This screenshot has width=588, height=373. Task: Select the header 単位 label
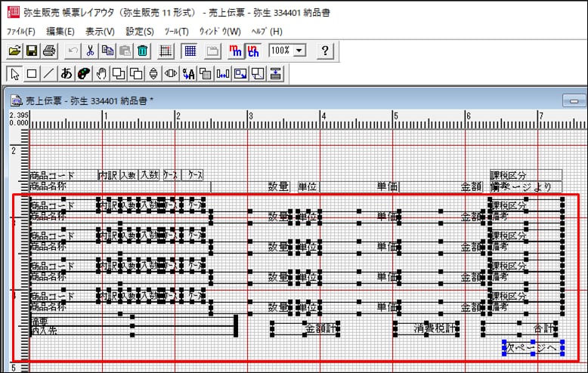click(x=308, y=186)
